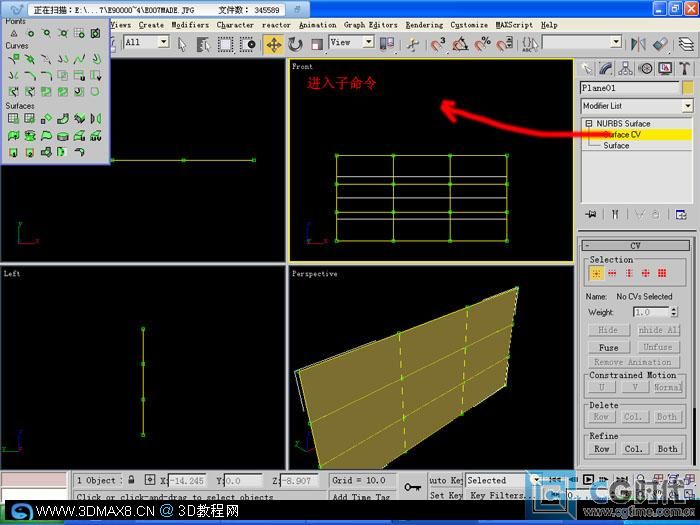Toggle the Pin Stack button

pyautogui.click(x=591, y=215)
